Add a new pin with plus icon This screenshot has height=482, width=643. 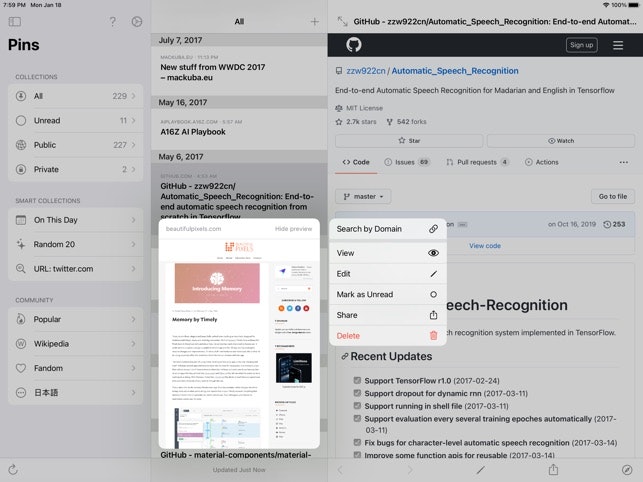pyautogui.click(x=315, y=22)
